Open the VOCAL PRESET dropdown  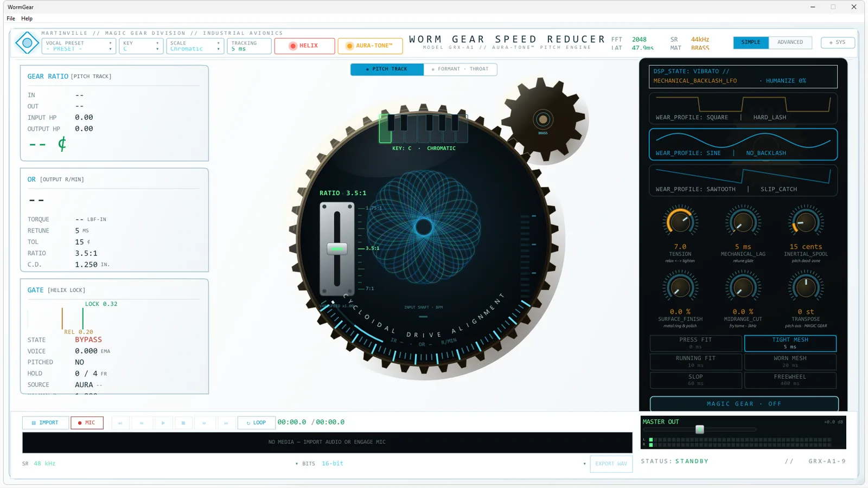click(x=79, y=46)
